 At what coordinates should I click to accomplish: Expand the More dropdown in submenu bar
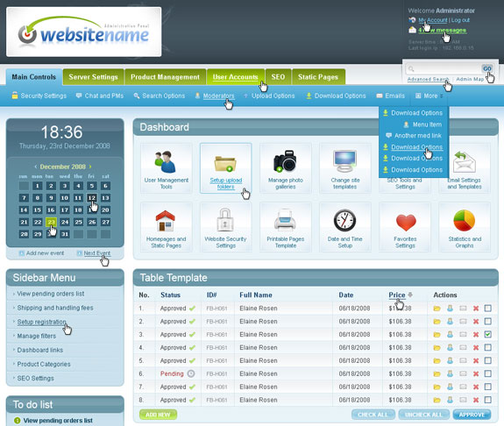pos(429,96)
